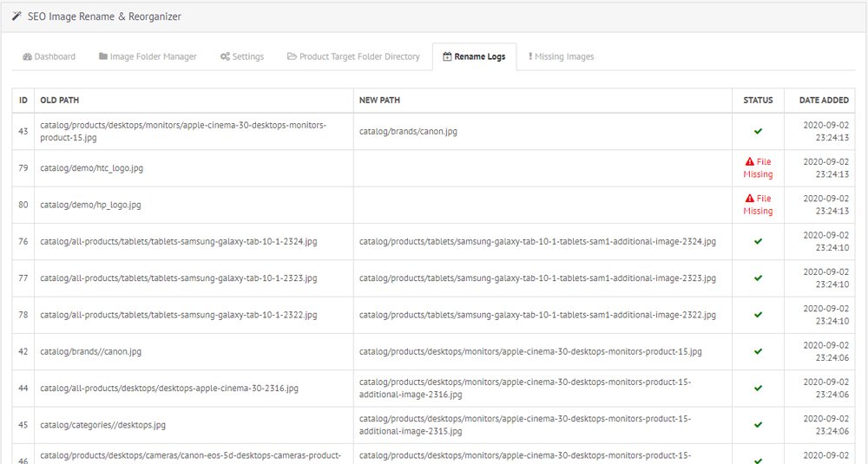
Task: Click ID cell 45
Action: tap(23, 425)
